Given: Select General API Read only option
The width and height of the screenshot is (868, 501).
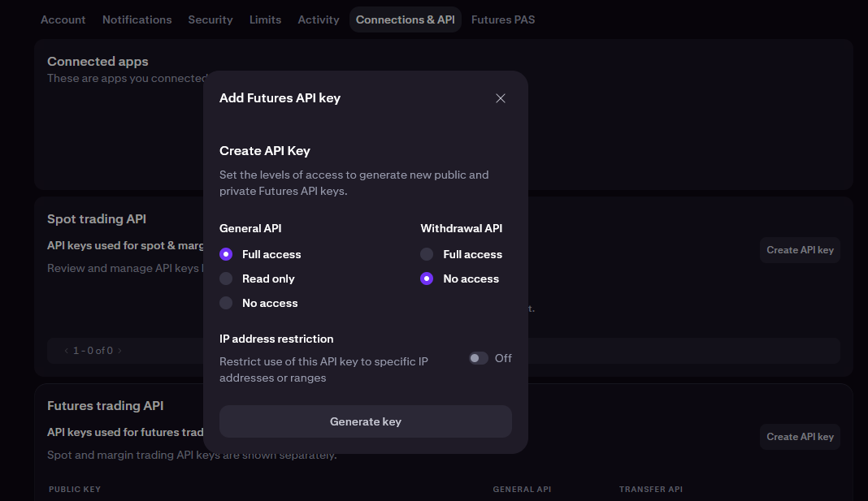Looking at the screenshot, I should tap(226, 279).
